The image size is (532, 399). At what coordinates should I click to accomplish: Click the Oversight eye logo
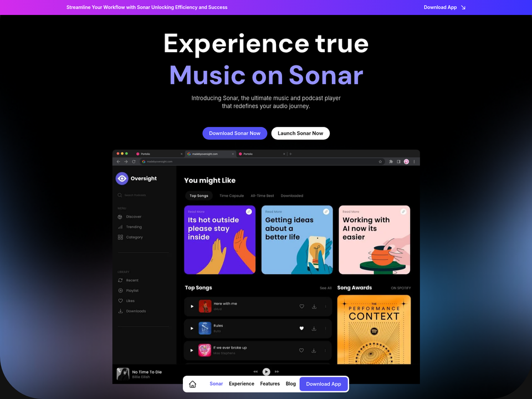(122, 178)
